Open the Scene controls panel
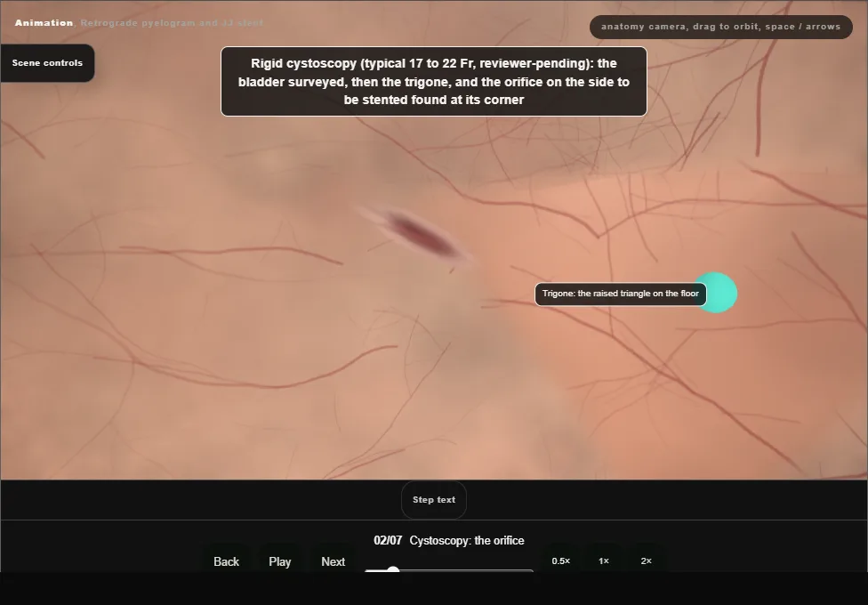868x605 pixels. point(48,63)
